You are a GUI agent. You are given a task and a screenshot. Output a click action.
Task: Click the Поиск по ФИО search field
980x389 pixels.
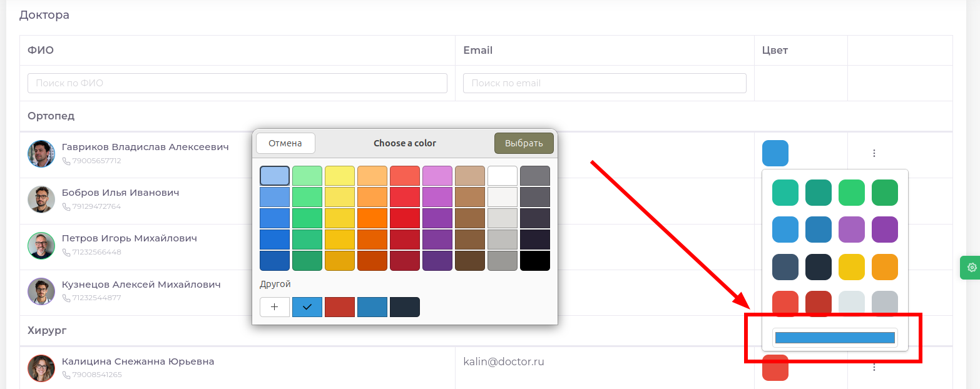coord(237,83)
